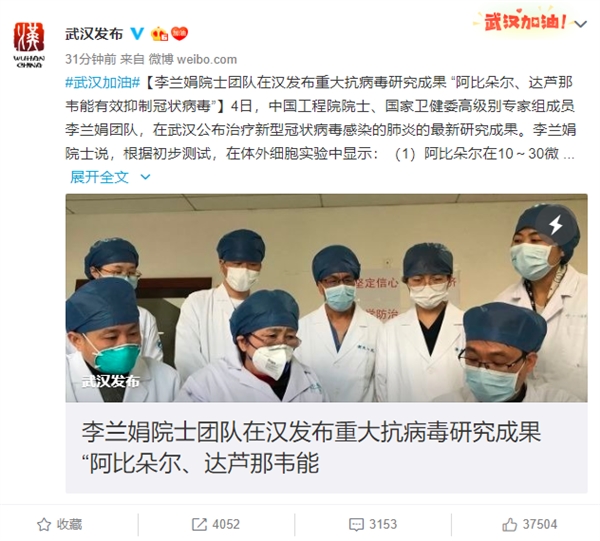This screenshot has width=600, height=541.
Task: Toggle like with the thumbs-up icon
Action: click(509, 524)
